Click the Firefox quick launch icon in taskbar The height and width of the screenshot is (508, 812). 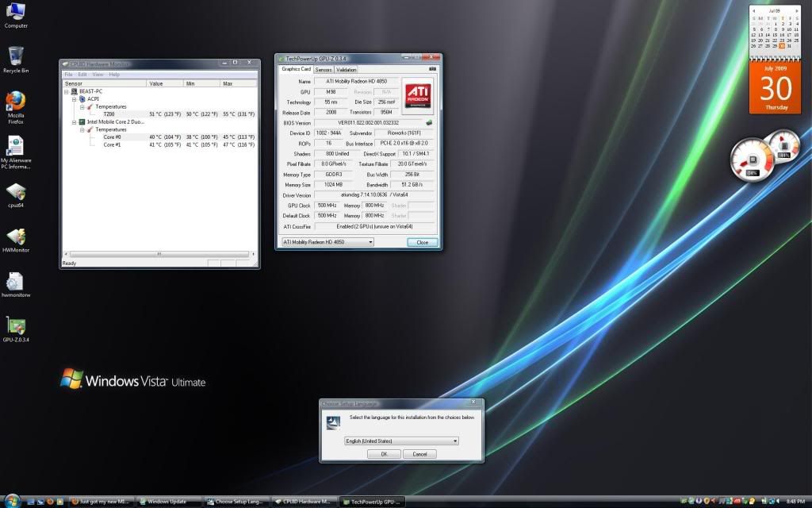coord(50,502)
